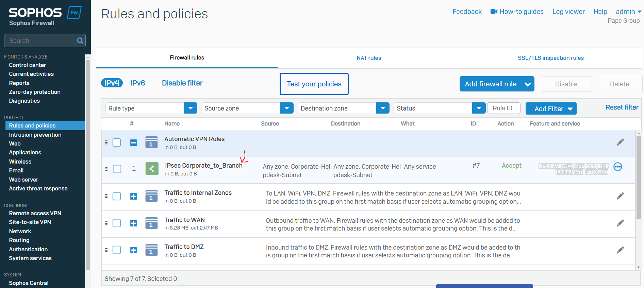The image size is (644, 288).
Task: Click drag handle of IPsec Corporate_to_Branch row
Action: (x=106, y=169)
